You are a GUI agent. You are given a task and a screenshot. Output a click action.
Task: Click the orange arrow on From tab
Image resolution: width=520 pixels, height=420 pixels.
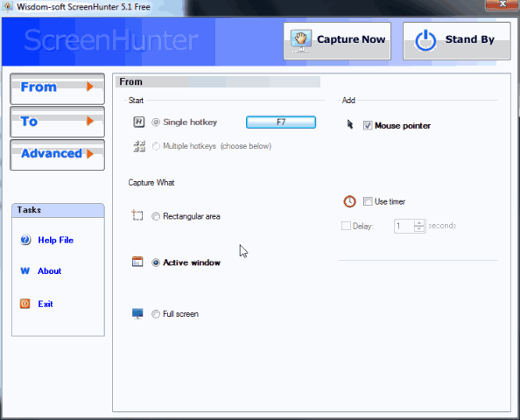(90, 87)
